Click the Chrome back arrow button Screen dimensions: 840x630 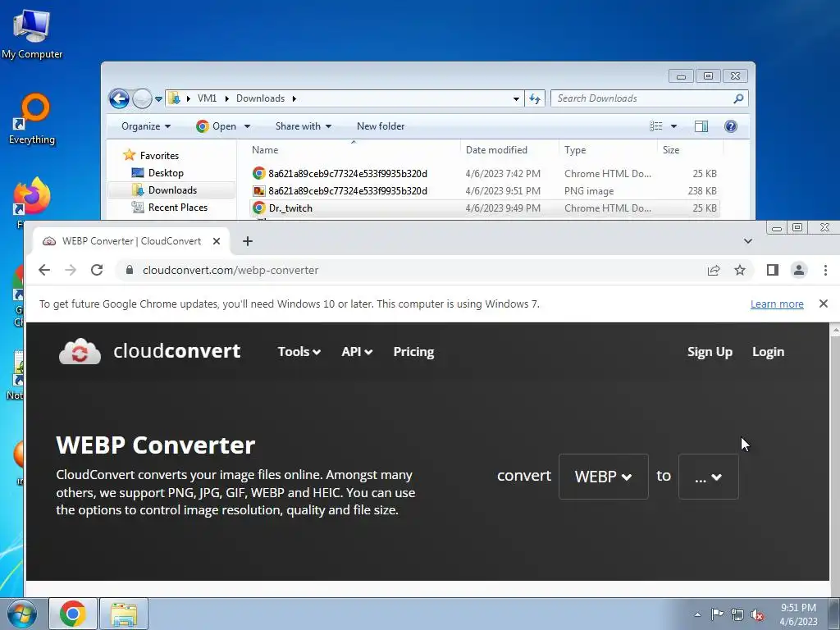44,270
